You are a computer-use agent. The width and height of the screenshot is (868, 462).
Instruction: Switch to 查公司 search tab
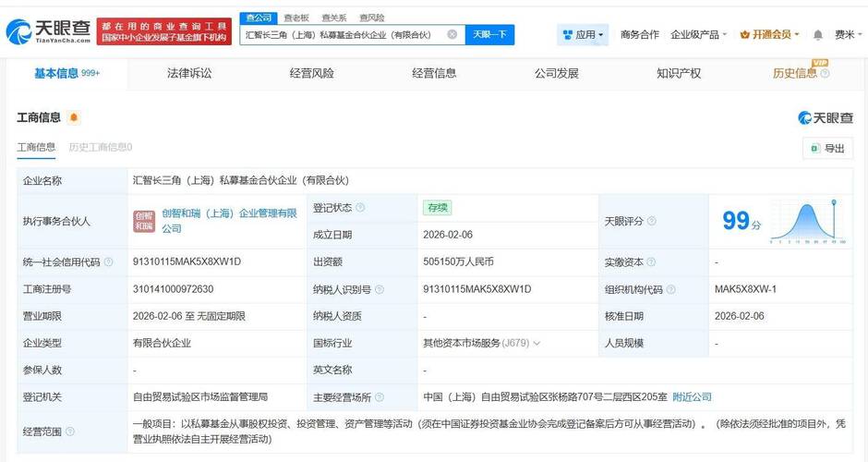tap(259, 18)
